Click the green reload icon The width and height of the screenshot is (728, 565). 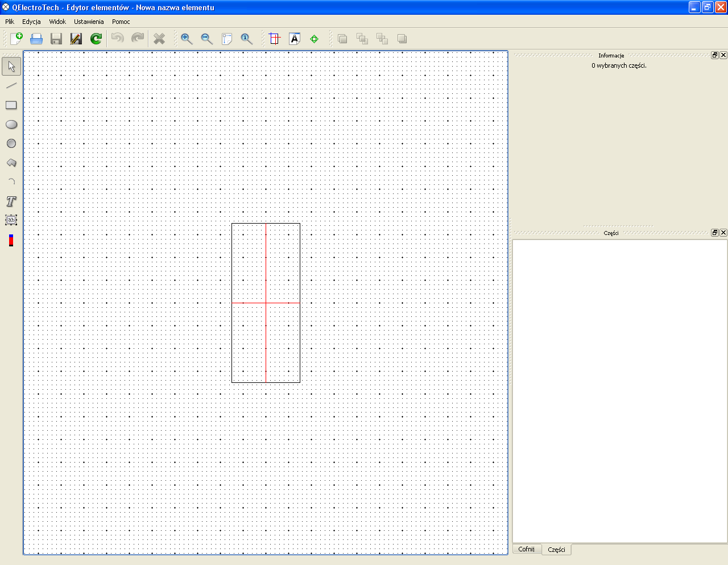[x=96, y=39]
